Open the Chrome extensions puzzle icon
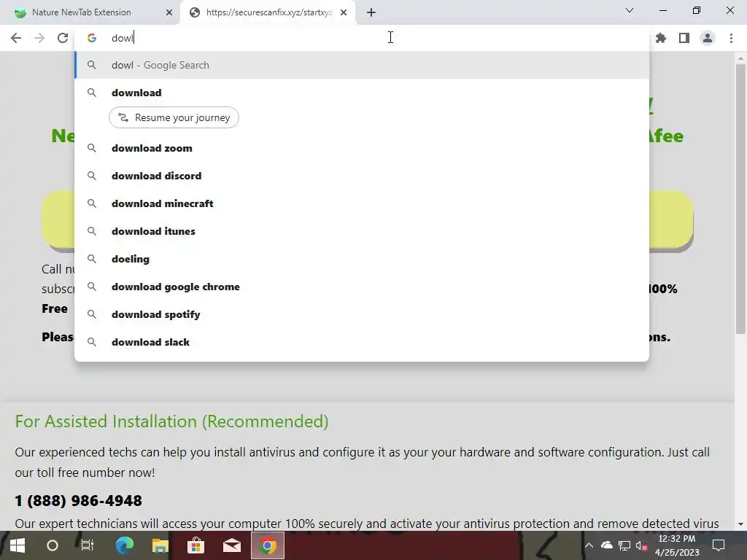747x560 pixels. pos(661,38)
